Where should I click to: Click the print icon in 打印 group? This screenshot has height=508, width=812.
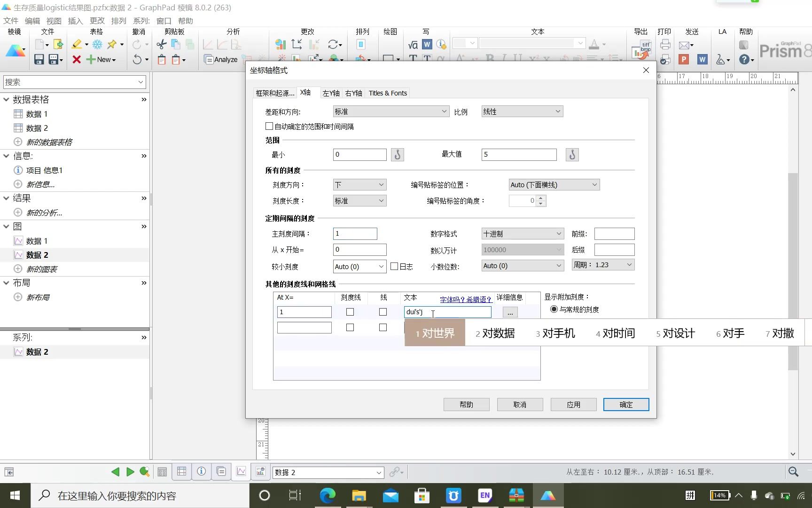(665, 44)
